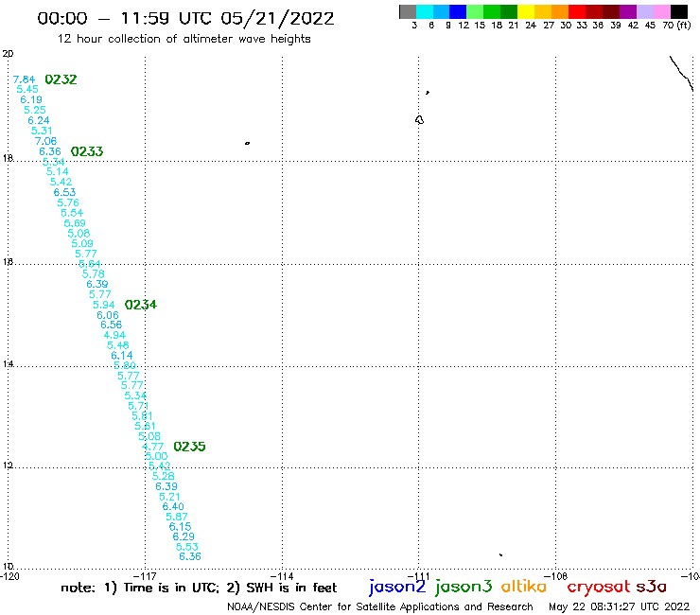Select the '12 hour collection' subtitle
Viewport: 700px width, 615px height.
(x=184, y=39)
